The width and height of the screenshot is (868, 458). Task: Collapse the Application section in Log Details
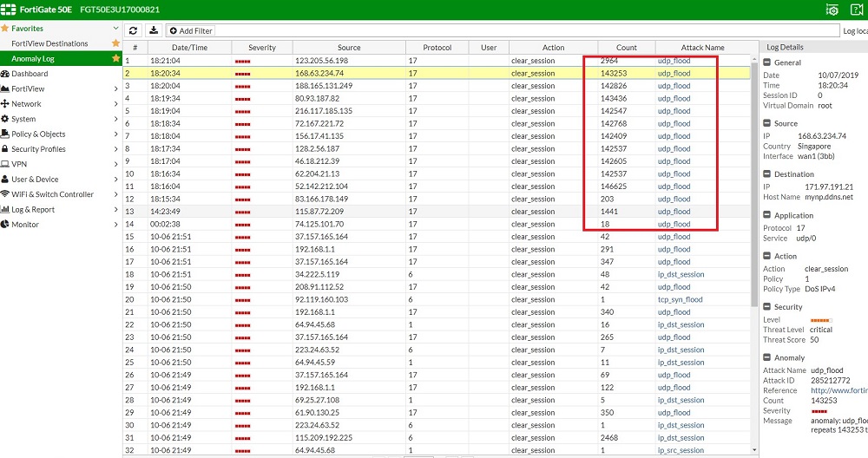[767, 215]
